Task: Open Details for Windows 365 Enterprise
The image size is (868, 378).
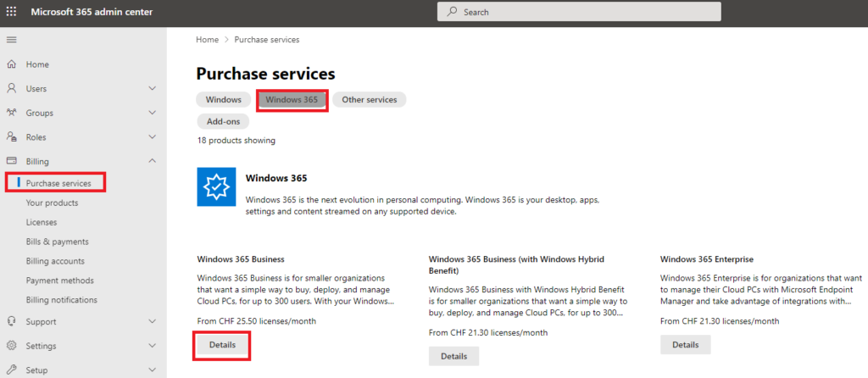Action: [685, 345]
